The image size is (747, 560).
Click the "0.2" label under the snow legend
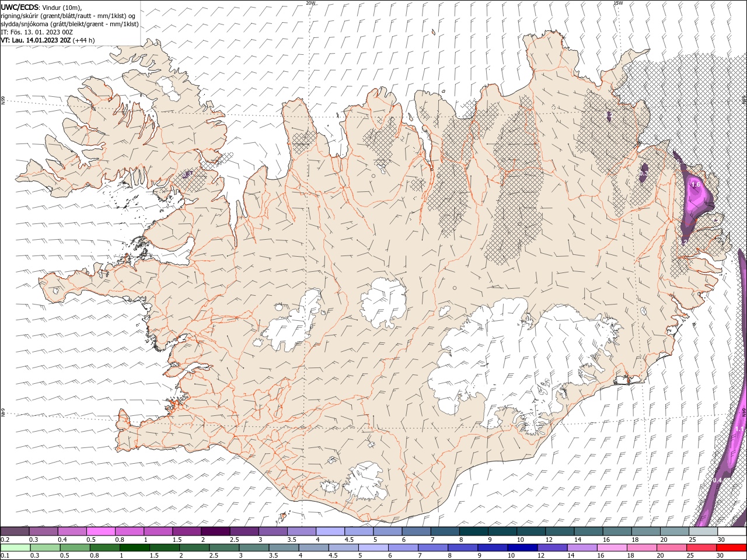tap(5, 540)
